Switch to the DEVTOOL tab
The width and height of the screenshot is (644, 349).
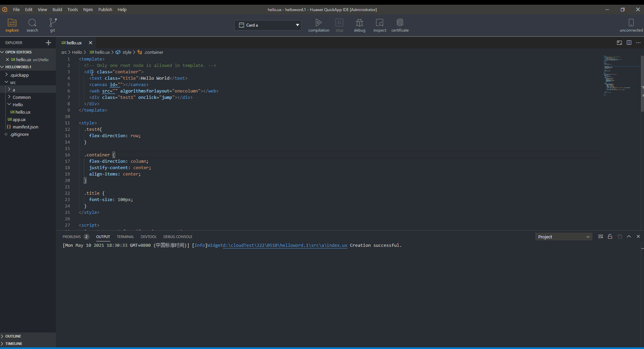click(149, 237)
